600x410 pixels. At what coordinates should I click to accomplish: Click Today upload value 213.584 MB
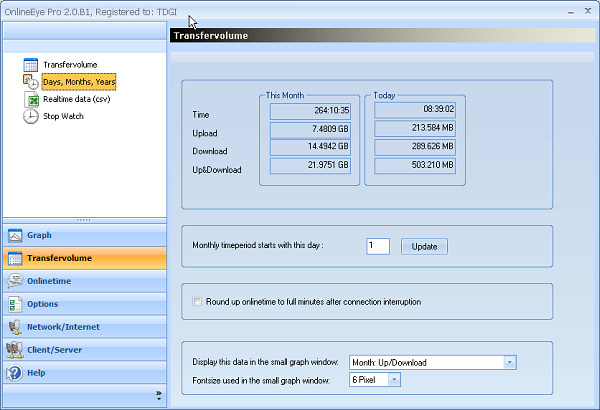[x=415, y=128]
